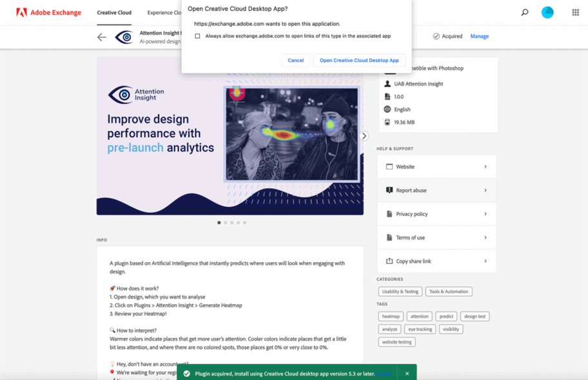Screen dimensions: 588x380
Task: Click the publisher person icon
Action: pyautogui.click(x=387, y=84)
